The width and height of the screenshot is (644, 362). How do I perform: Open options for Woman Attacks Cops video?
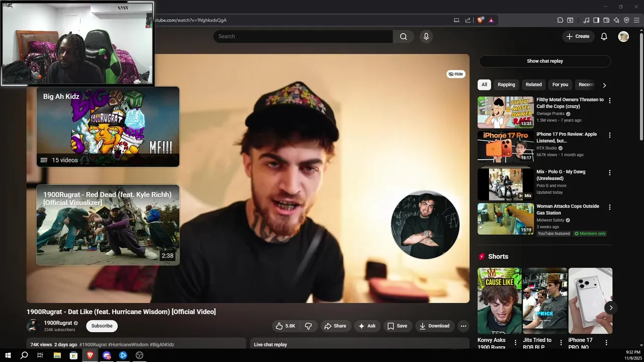610,207
